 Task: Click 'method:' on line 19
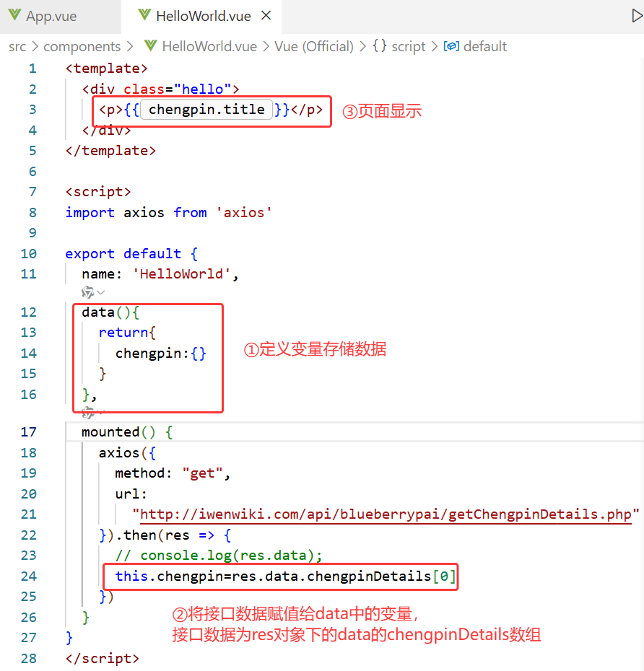pos(144,473)
